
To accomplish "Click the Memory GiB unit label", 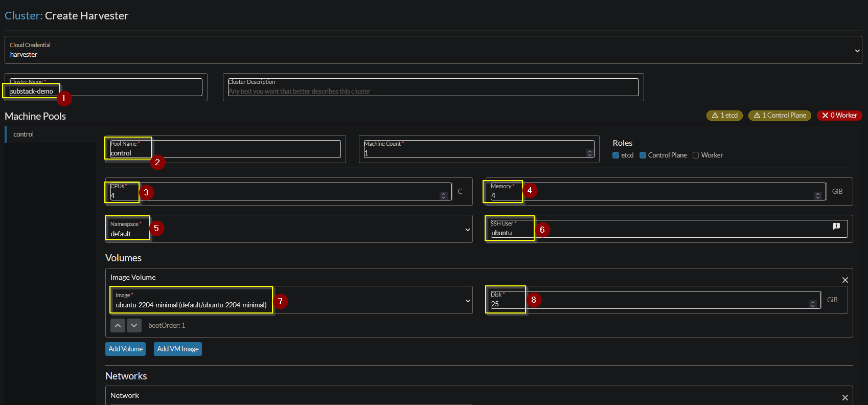I will [837, 191].
